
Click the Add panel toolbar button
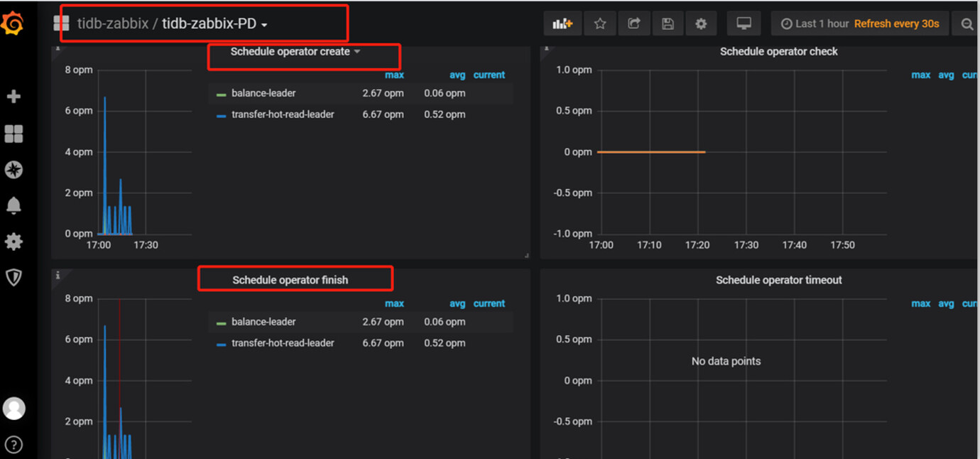[x=562, y=24]
